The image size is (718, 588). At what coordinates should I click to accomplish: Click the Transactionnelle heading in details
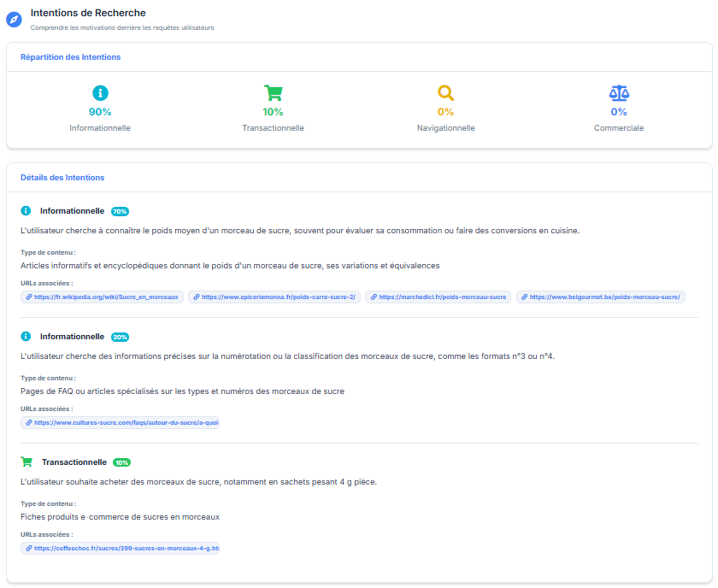tap(74, 462)
